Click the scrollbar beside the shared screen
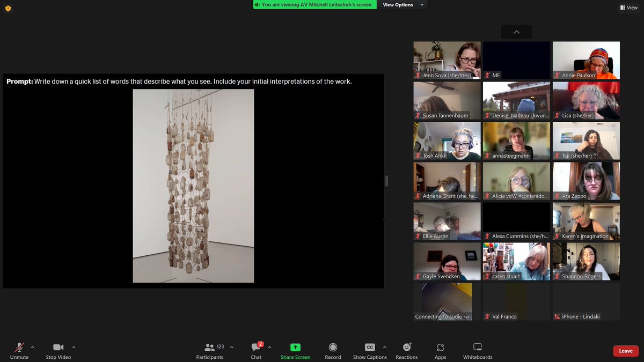Screen dimensions: 644x362 386,181
